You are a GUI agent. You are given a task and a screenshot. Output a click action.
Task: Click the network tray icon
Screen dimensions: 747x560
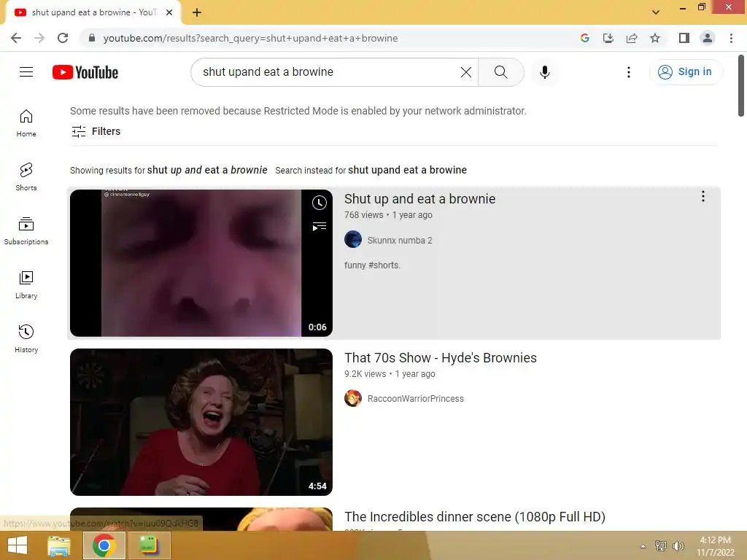click(x=660, y=545)
